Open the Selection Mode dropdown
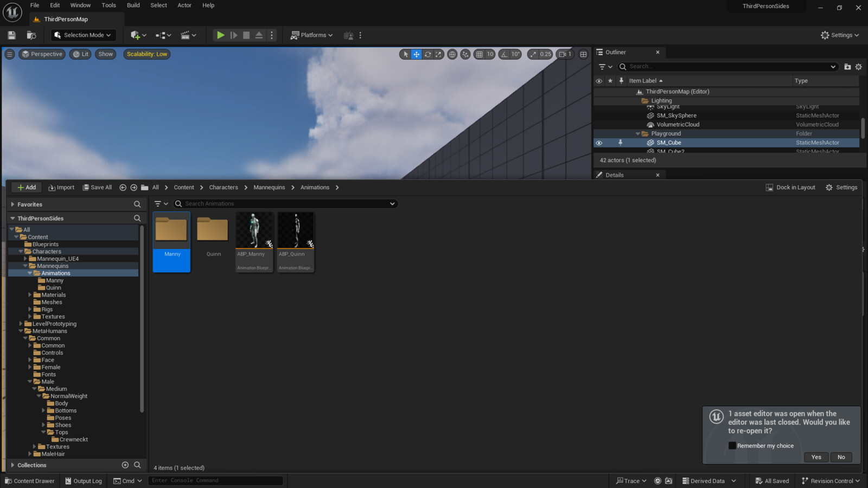868x488 pixels. [84, 35]
